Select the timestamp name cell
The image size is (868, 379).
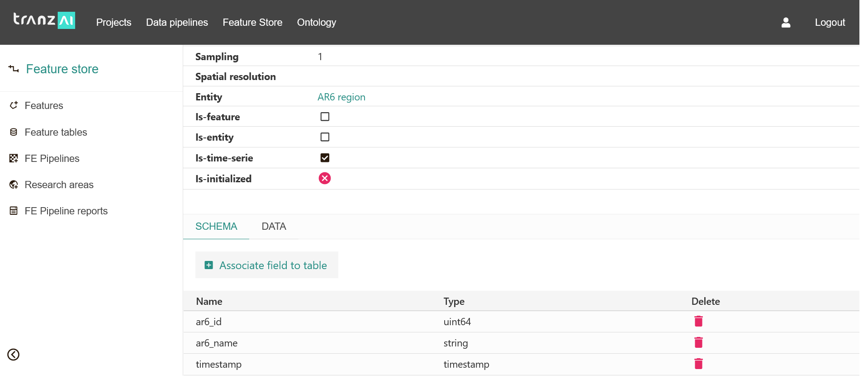click(x=218, y=364)
